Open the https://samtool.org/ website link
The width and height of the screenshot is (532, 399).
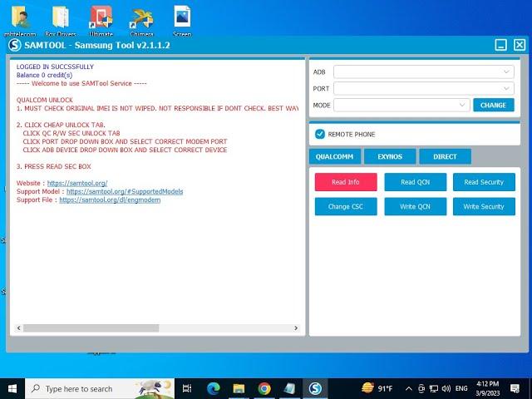click(77, 183)
